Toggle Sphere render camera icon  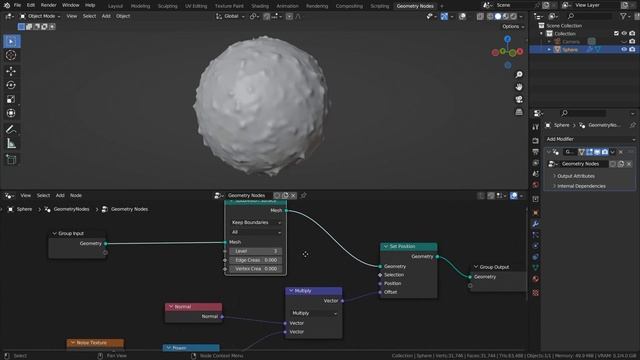click(632, 49)
